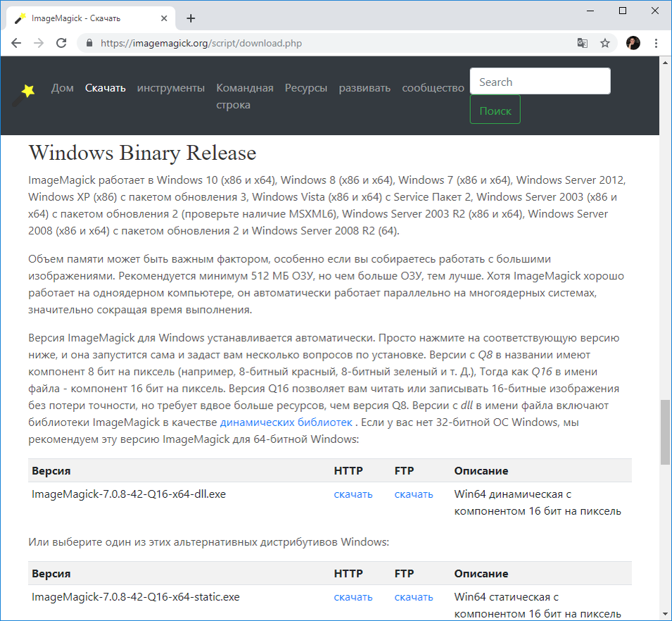Download x64-static.exe via FTP скачать
Screen dimensions: 672x621
click(x=414, y=597)
